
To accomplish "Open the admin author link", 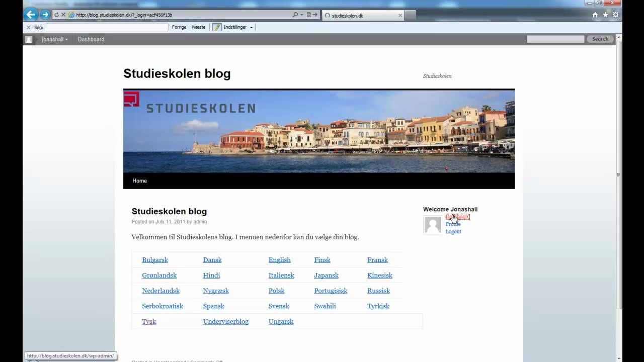I will [x=200, y=222].
